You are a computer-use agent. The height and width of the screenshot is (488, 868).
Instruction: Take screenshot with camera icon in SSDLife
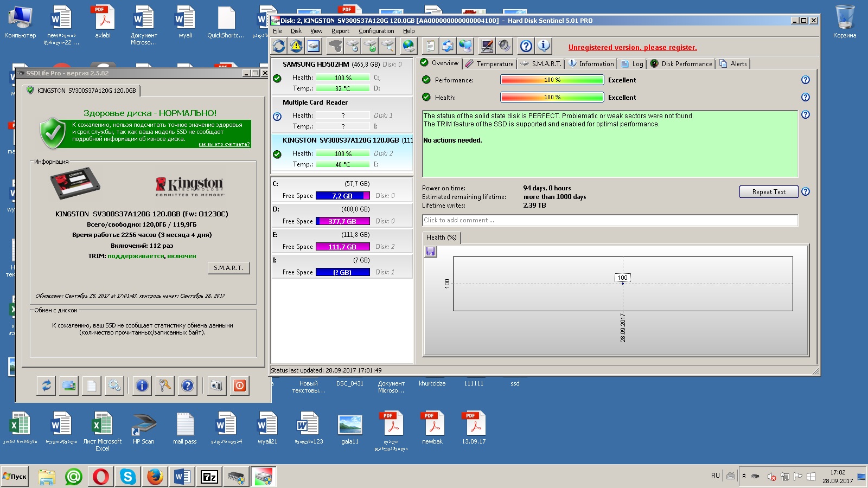216,386
